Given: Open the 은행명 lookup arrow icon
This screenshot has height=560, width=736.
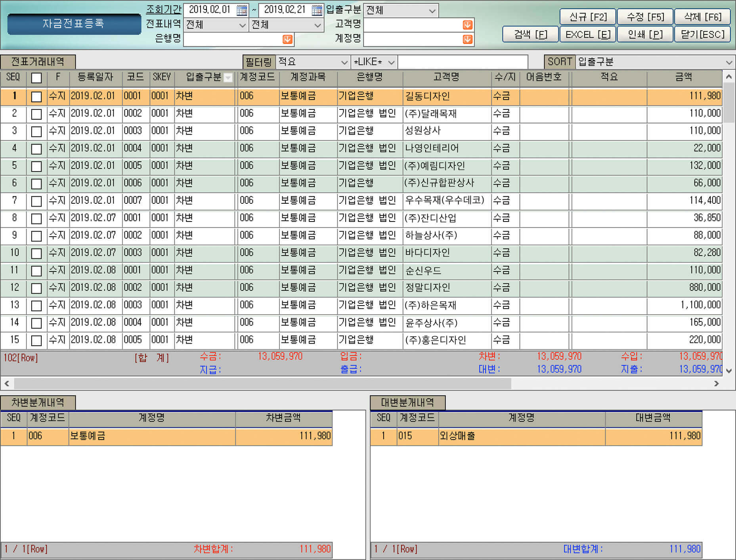Looking at the screenshot, I should (x=287, y=39).
